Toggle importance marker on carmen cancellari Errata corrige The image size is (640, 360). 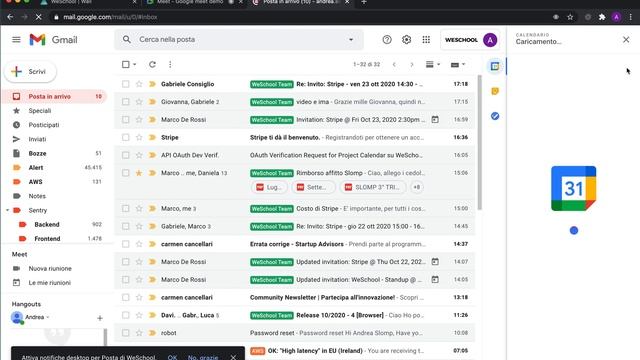pos(152,244)
